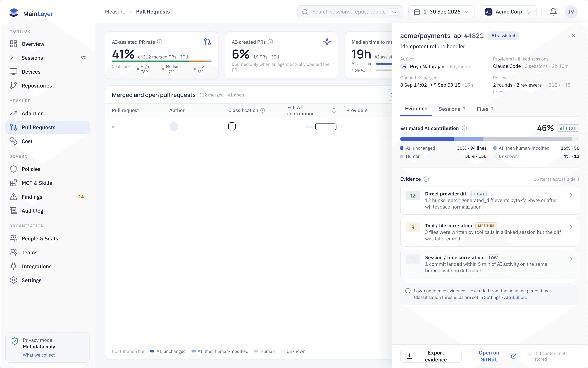Open the Devices page
The width and height of the screenshot is (588, 368).
[x=48, y=72]
